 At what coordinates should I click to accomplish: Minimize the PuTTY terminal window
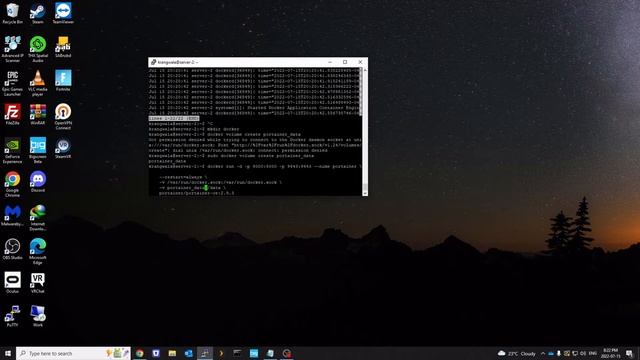pyautogui.click(x=330, y=62)
